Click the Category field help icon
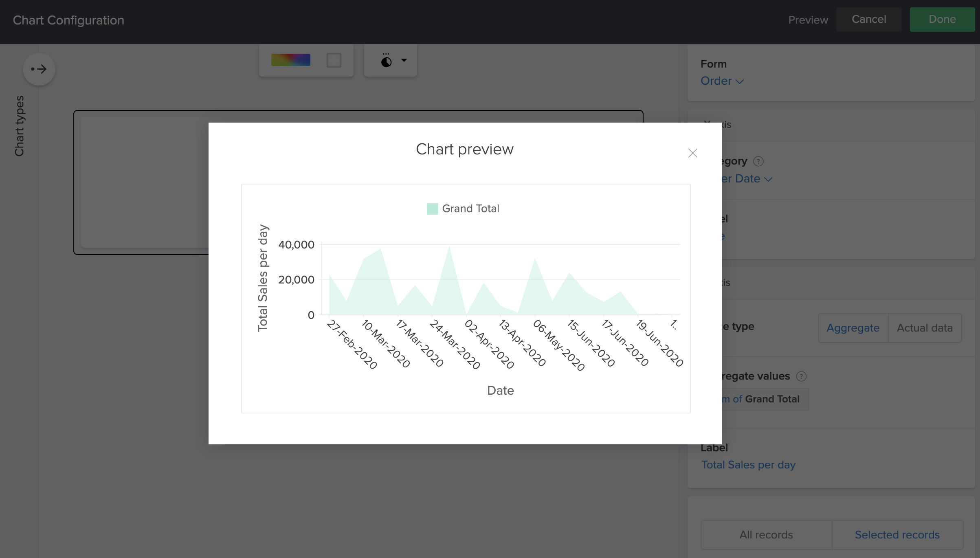The height and width of the screenshot is (558, 980). [x=758, y=161]
